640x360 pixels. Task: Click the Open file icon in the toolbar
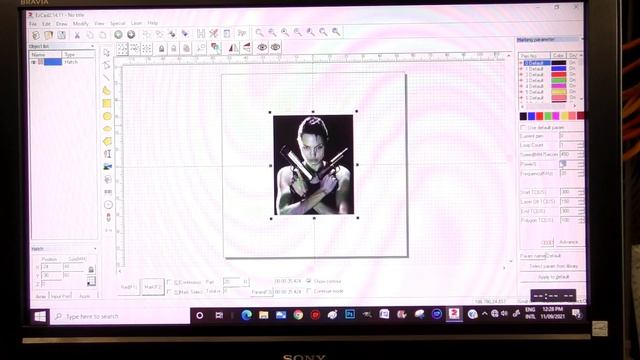49,35
